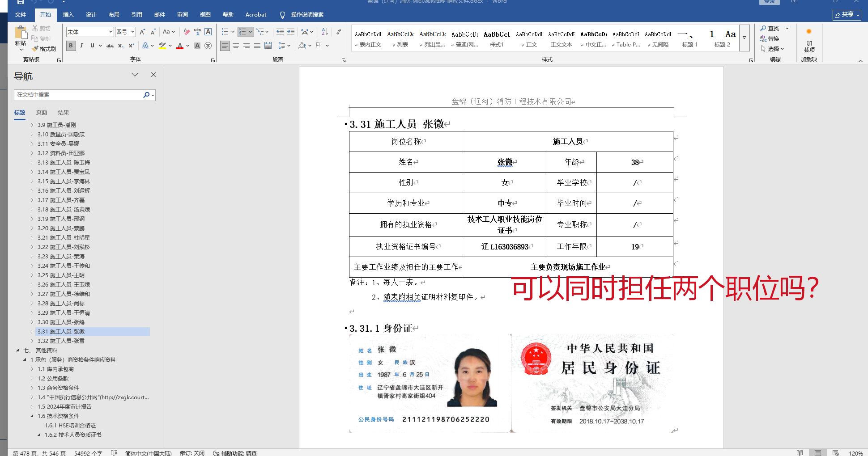Open the 插入 ribbon tab
This screenshot has height=456, width=868.
[68, 15]
